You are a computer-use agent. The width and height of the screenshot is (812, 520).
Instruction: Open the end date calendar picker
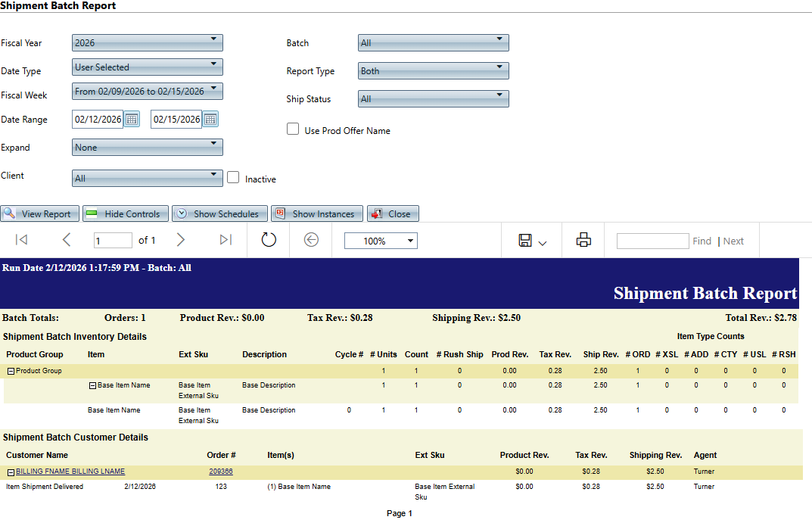(210, 120)
